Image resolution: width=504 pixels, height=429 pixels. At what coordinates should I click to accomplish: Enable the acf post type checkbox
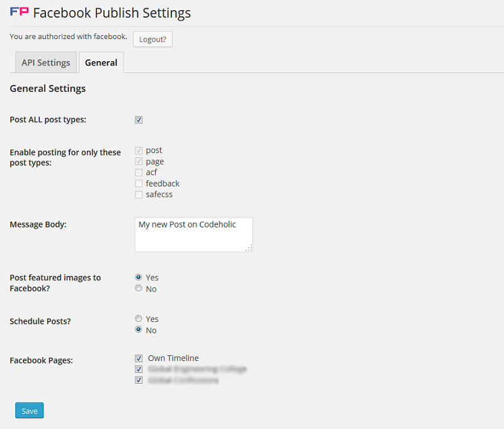tap(139, 173)
